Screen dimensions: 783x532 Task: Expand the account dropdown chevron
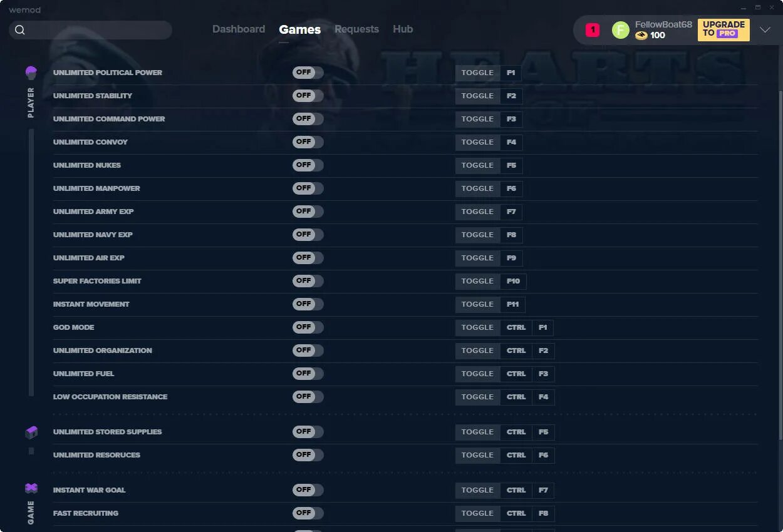tap(765, 30)
